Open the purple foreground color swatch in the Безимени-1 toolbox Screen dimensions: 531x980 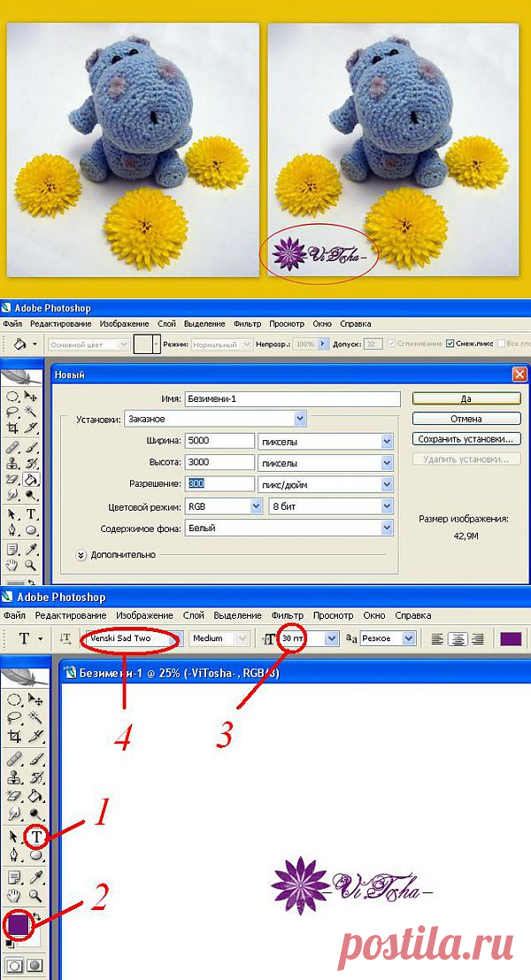click(x=18, y=923)
